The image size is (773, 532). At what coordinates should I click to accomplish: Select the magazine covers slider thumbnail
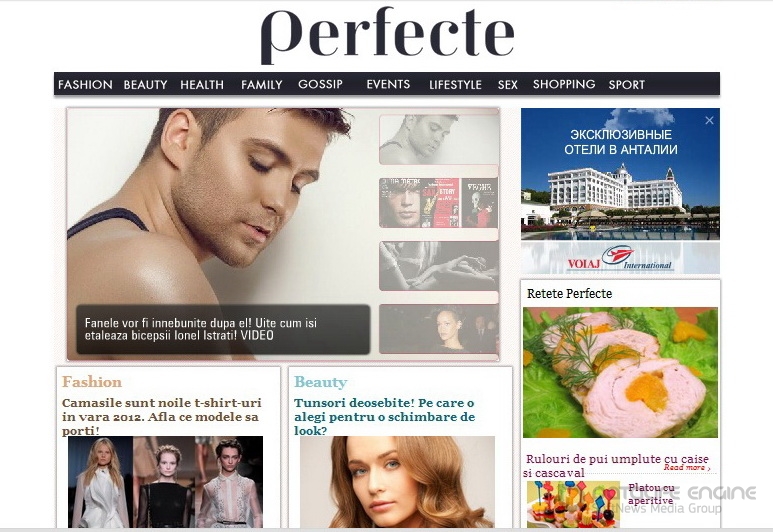[x=439, y=203]
